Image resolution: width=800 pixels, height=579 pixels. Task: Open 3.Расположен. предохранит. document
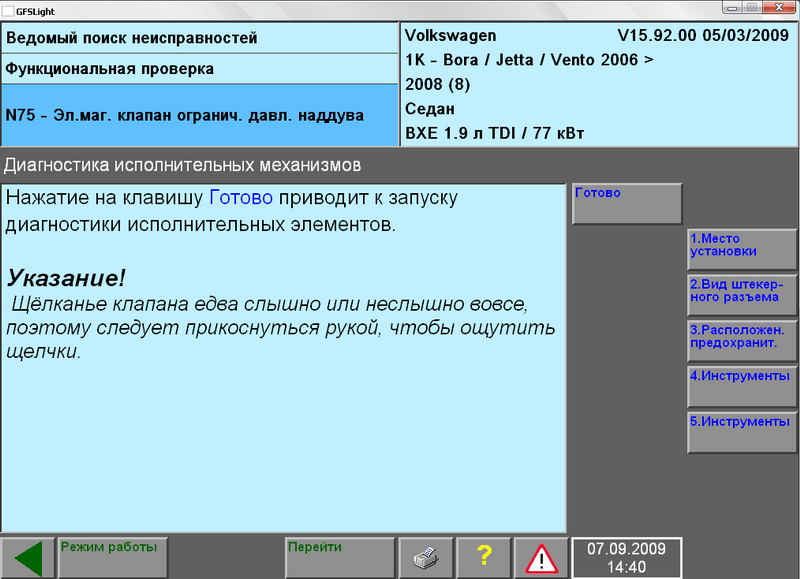point(742,341)
